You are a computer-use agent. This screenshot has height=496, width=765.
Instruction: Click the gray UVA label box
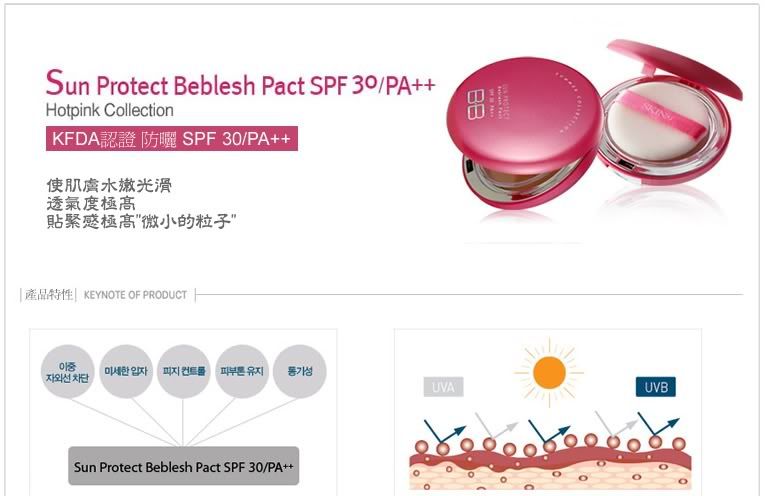[443, 387]
